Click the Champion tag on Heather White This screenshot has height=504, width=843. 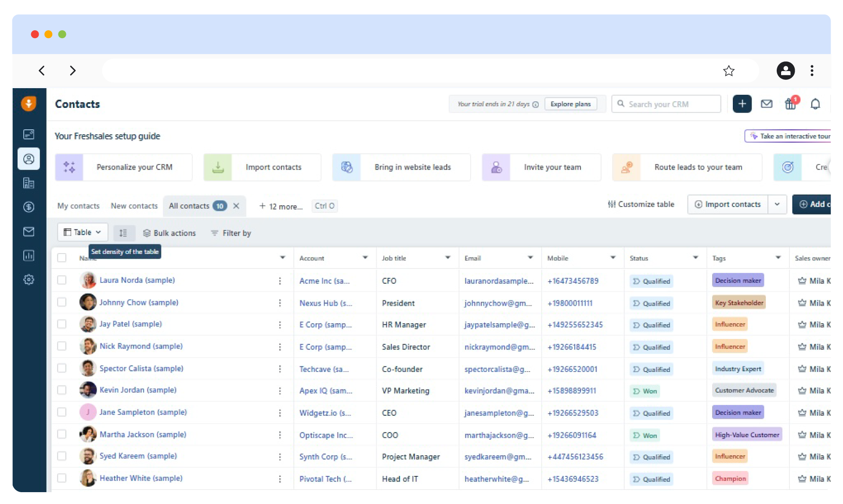pos(730,479)
